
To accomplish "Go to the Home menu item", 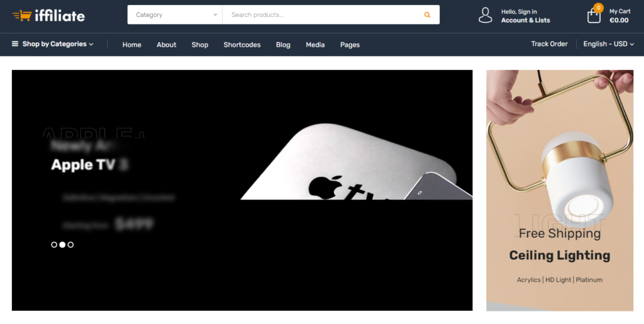I will (x=132, y=45).
